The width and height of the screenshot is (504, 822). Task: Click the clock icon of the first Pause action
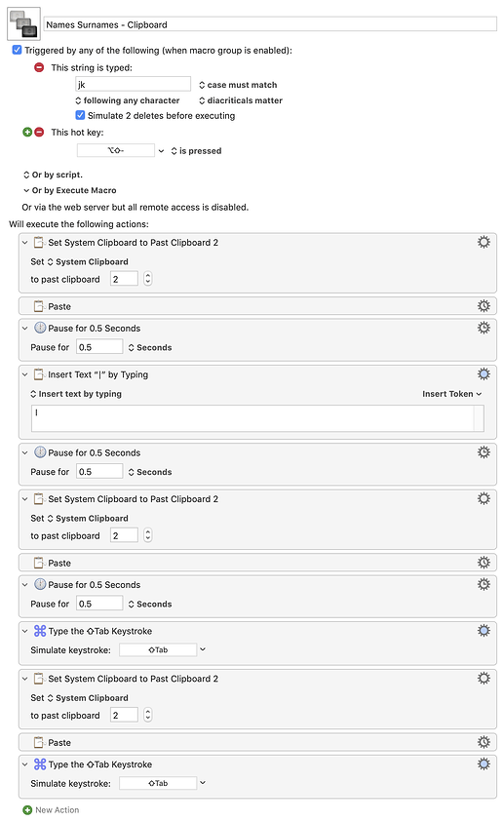(x=40, y=328)
